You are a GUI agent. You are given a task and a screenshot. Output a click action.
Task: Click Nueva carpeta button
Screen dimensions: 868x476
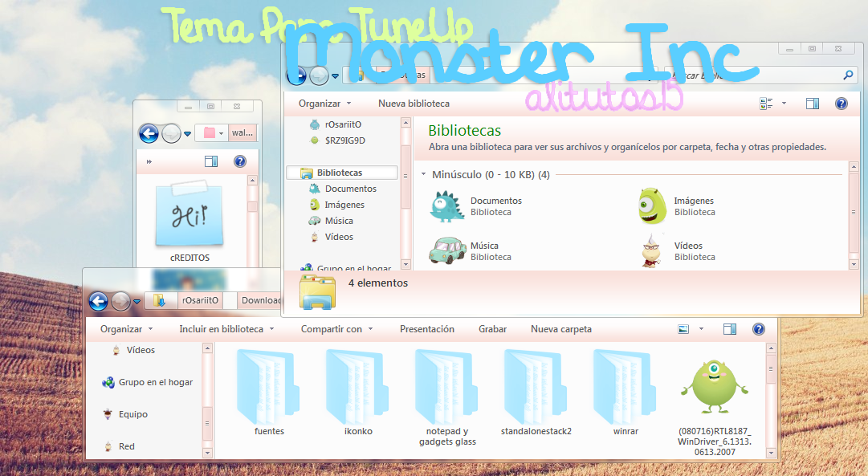click(561, 329)
